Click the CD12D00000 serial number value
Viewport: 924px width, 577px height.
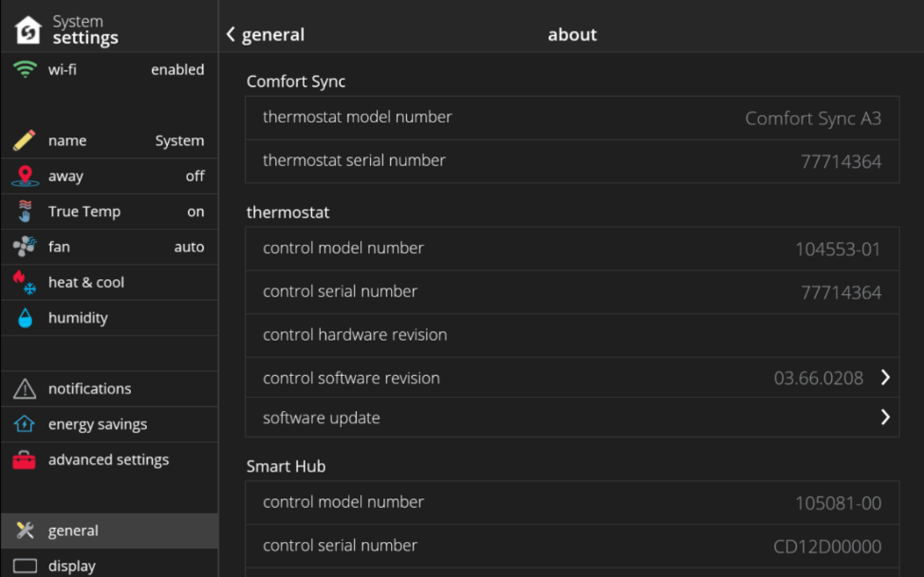pyautogui.click(x=827, y=547)
